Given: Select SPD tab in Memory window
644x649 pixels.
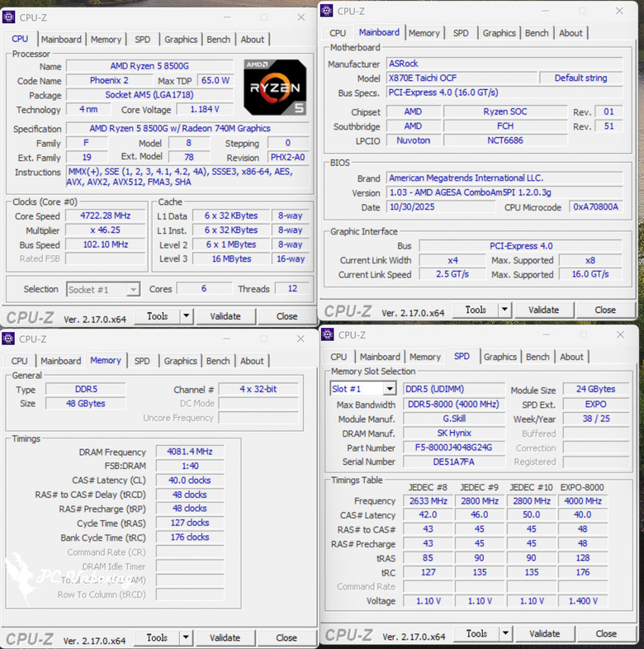Looking at the screenshot, I should [142, 361].
